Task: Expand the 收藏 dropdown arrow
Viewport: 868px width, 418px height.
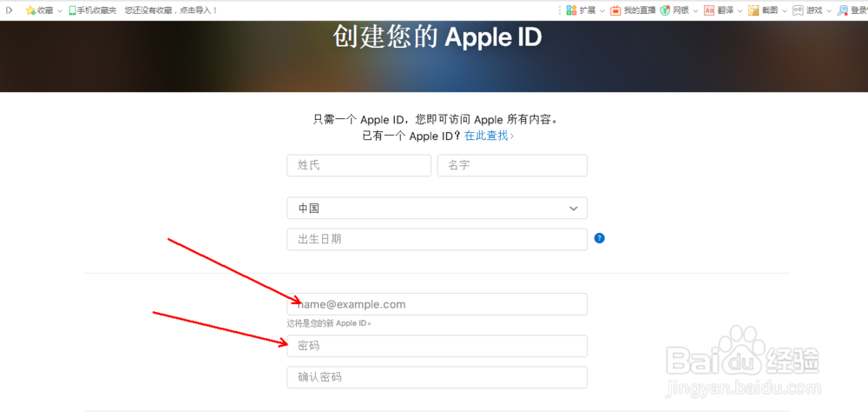Action: pyautogui.click(x=60, y=11)
